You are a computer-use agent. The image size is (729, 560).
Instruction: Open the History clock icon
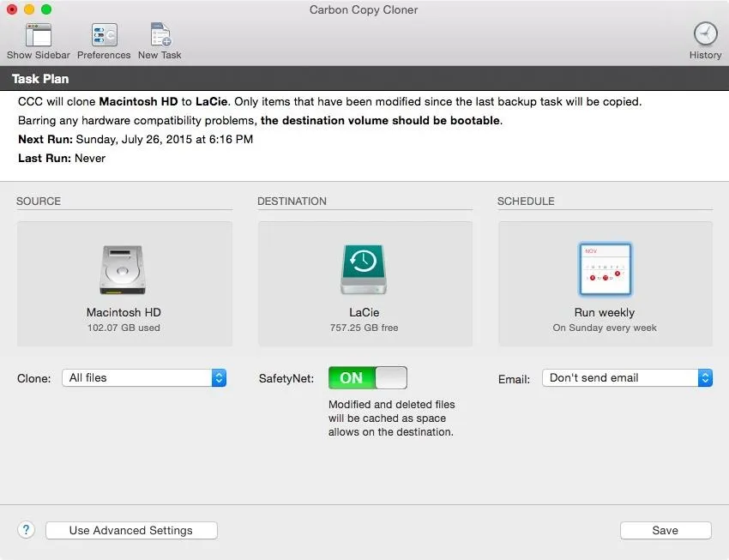click(x=705, y=34)
